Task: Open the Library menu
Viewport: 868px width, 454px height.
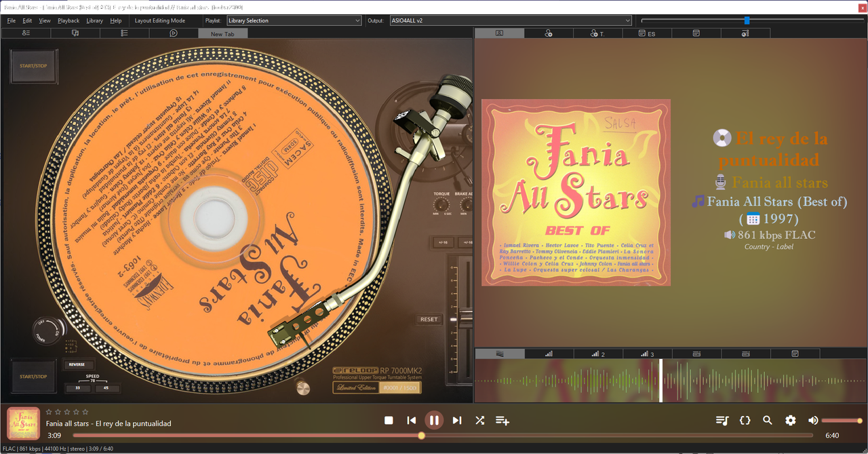Action: pos(95,20)
